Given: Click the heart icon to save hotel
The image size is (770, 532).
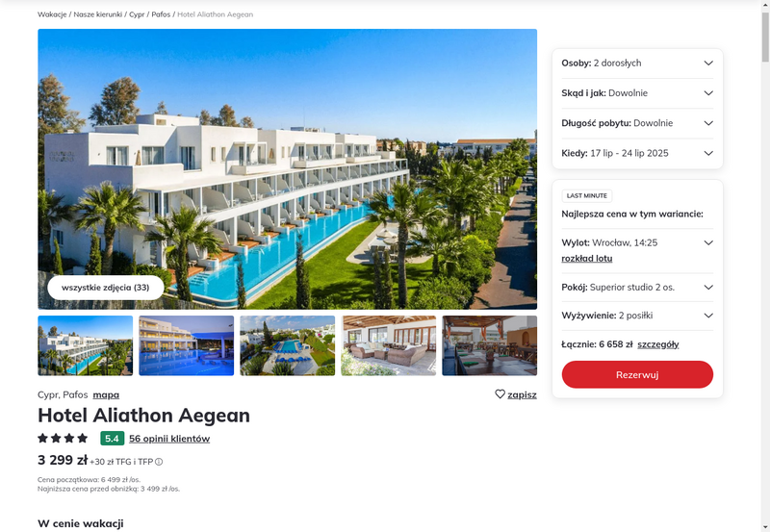Looking at the screenshot, I should [500, 394].
